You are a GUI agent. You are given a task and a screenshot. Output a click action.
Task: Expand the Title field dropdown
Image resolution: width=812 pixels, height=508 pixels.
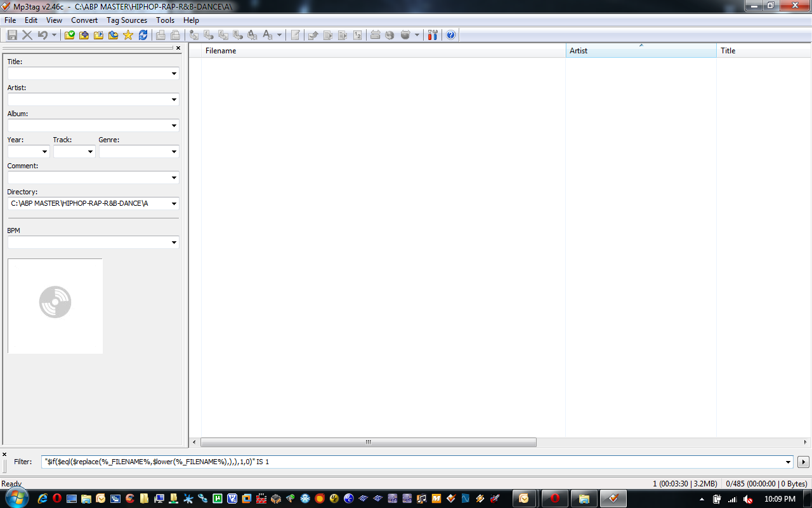tap(174, 74)
